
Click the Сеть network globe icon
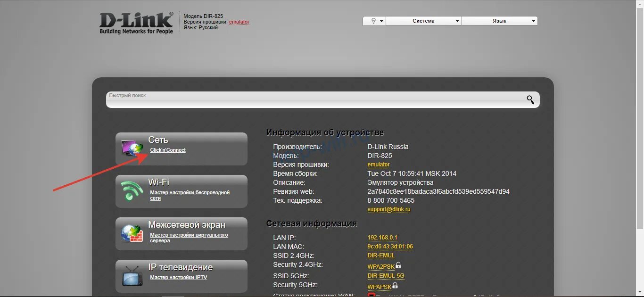tap(132, 148)
